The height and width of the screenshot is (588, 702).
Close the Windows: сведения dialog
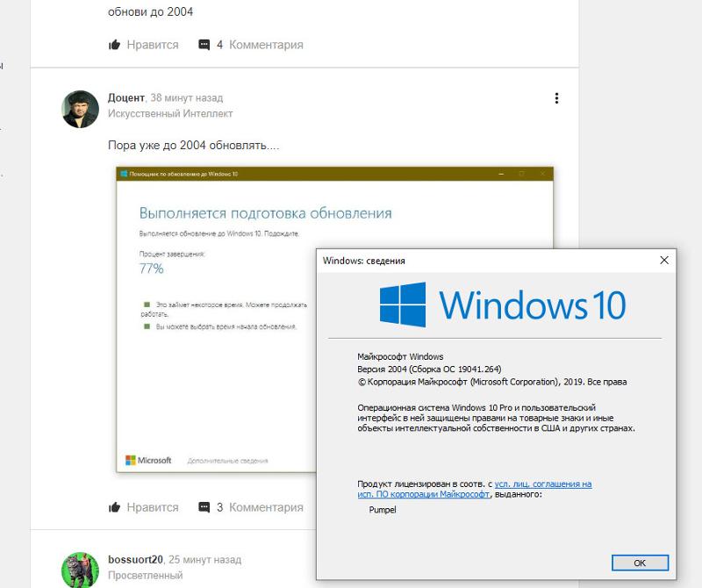click(x=664, y=260)
